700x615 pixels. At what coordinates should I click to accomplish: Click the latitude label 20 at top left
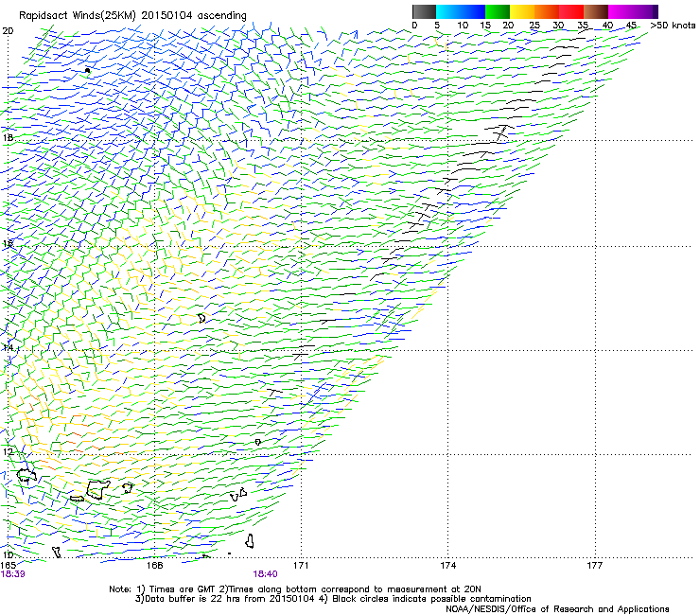[8, 31]
